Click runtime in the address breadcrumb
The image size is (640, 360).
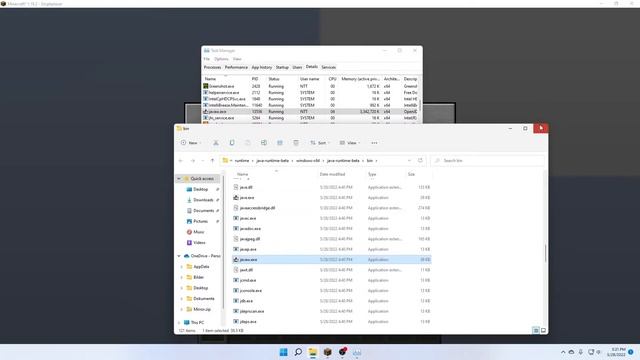242,161
